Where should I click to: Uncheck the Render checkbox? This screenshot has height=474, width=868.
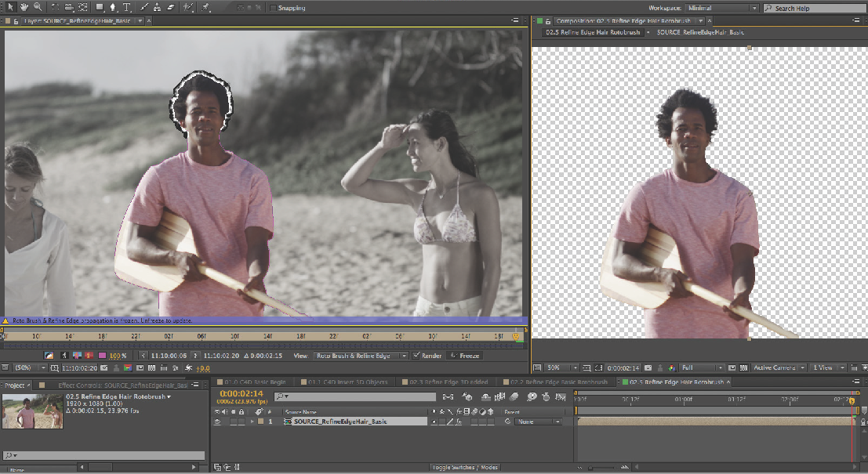(416, 356)
